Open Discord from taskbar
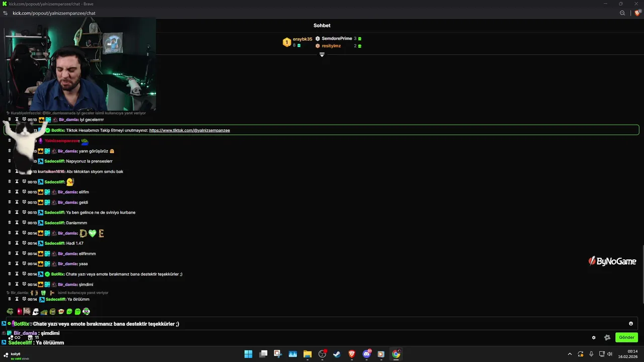 (366, 354)
